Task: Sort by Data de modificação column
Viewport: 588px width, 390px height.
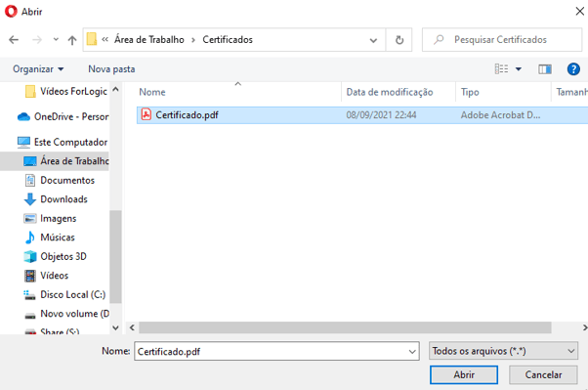Action: coord(390,92)
